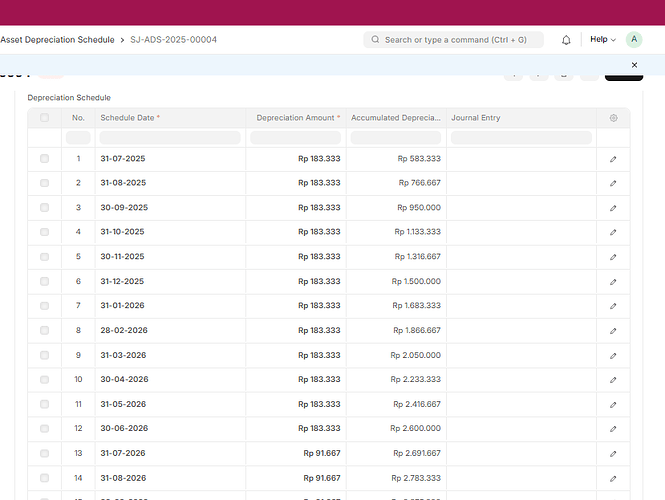The width and height of the screenshot is (665, 500).
Task: Tick checkbox for row 10
Action: [x=45, y=379]
